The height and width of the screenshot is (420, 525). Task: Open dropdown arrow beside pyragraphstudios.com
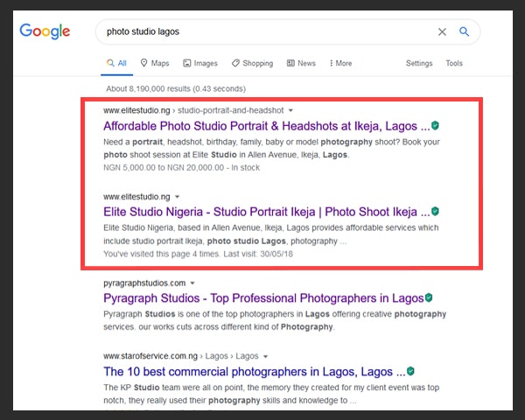[192, 283]
